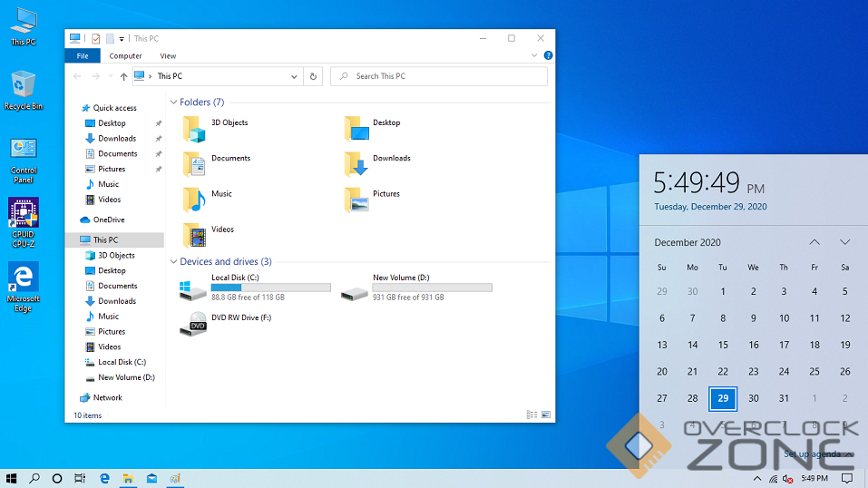Open the View ribbon tab
This screenshot has height=488, width=868.
tap(168, 56)
